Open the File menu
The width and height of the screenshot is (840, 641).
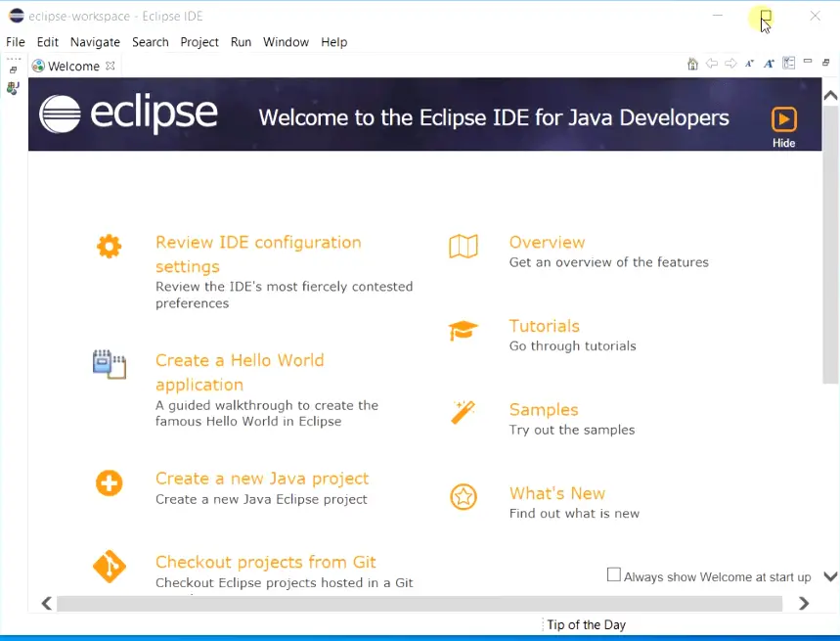coord(16,42)
